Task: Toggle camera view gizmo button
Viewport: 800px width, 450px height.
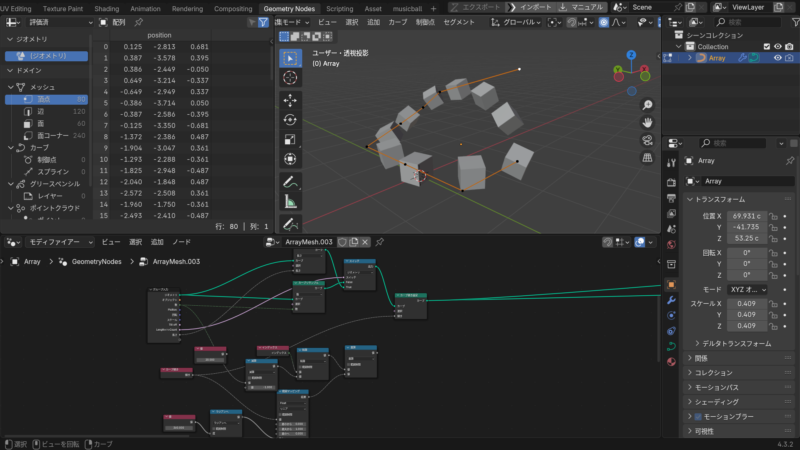Action: 647,141
